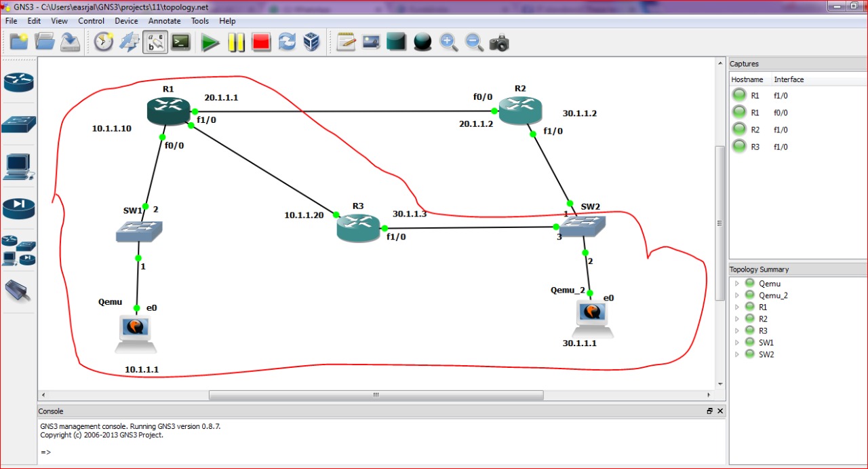
Task: Open console connection to all devices
Action: coord(180,43)
